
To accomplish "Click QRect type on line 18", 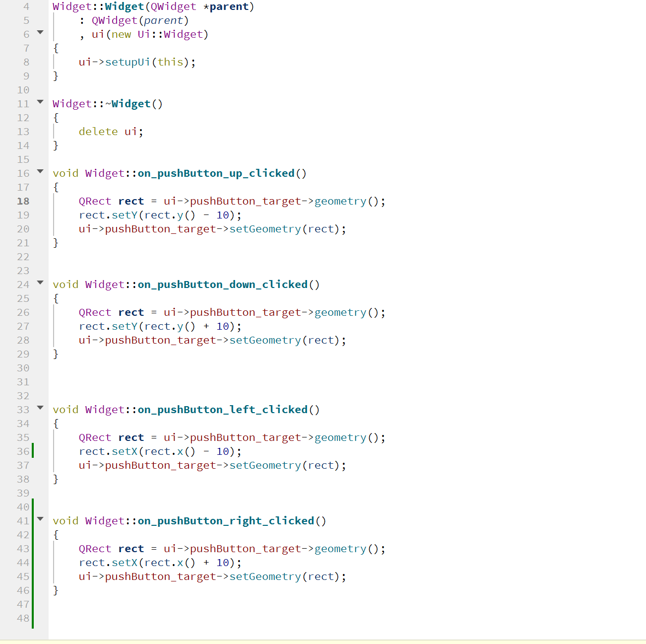I will click(x=95, y=201).
